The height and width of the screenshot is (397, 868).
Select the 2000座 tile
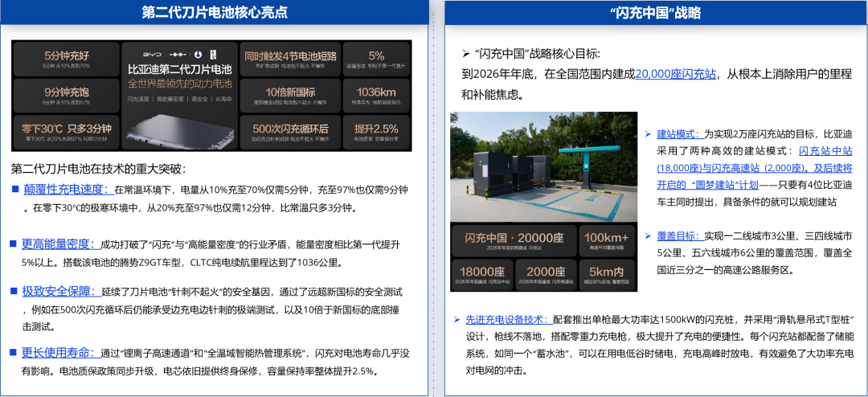point(545,275)
